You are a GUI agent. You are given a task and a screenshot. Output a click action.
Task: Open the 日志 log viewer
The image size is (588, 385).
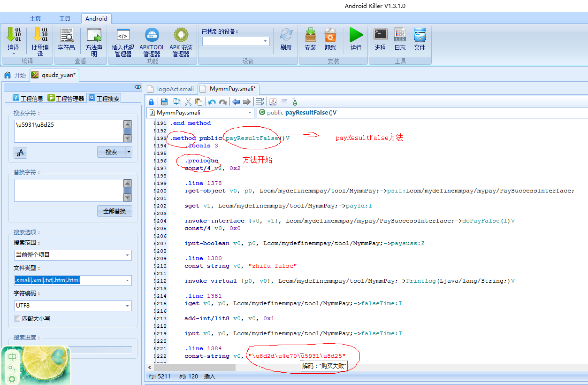pyautogui.click(x=400, y=34)
